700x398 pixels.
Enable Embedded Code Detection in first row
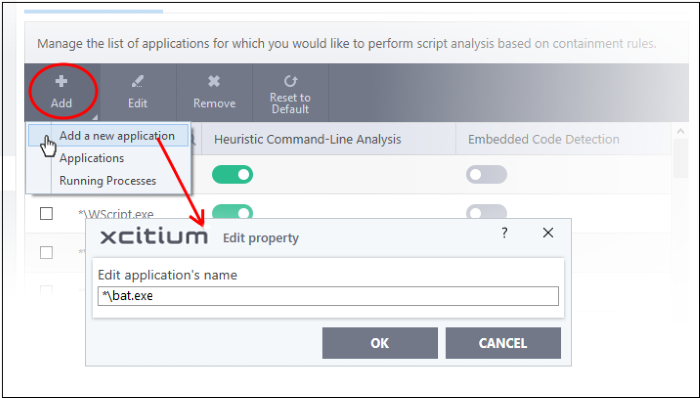(486, 174)
